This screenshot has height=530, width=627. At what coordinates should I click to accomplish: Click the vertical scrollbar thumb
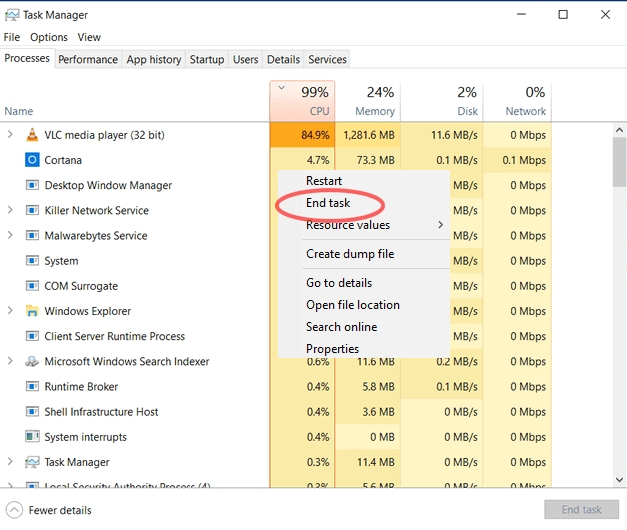click(619, 162)
